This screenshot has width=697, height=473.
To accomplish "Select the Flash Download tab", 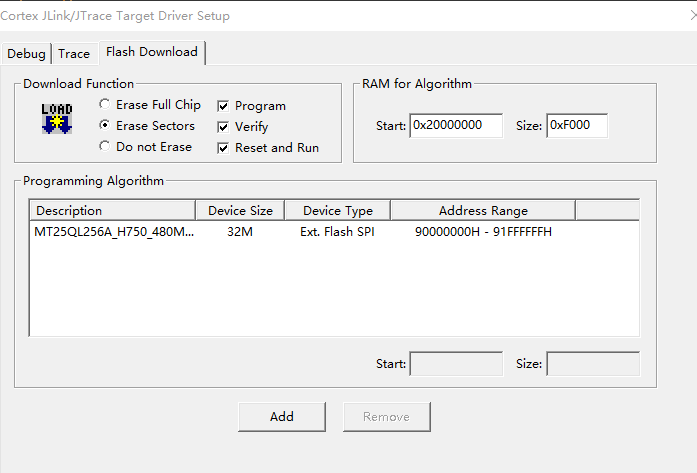I will tap(152, 52).
